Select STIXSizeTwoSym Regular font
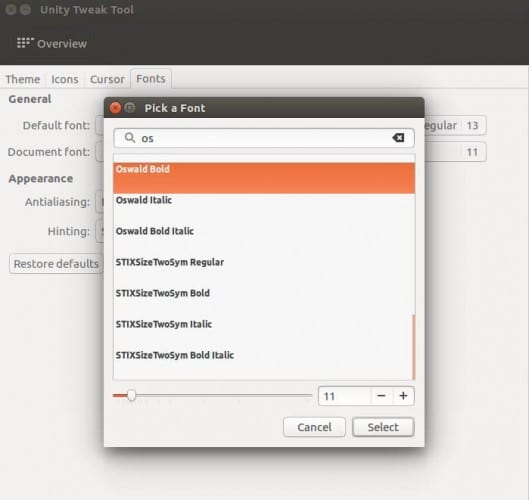529x500 pixels. [x=264, y=271]
